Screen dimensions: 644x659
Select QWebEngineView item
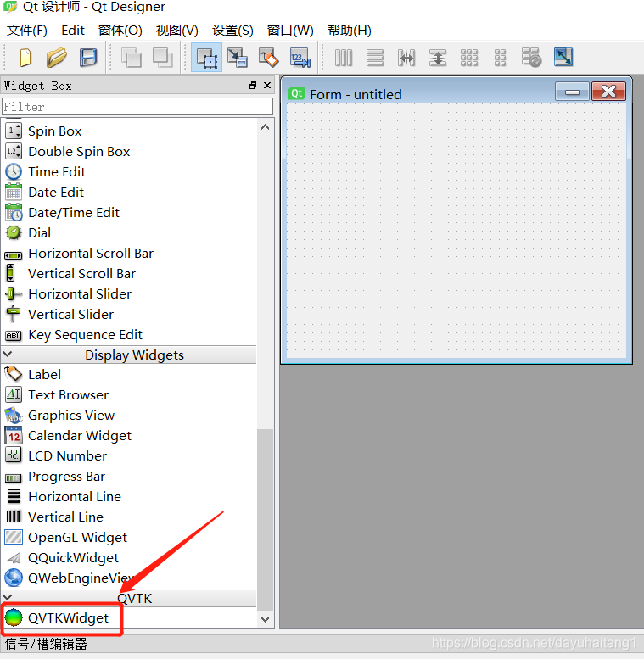pyautogui.click(x=129, y=578)
